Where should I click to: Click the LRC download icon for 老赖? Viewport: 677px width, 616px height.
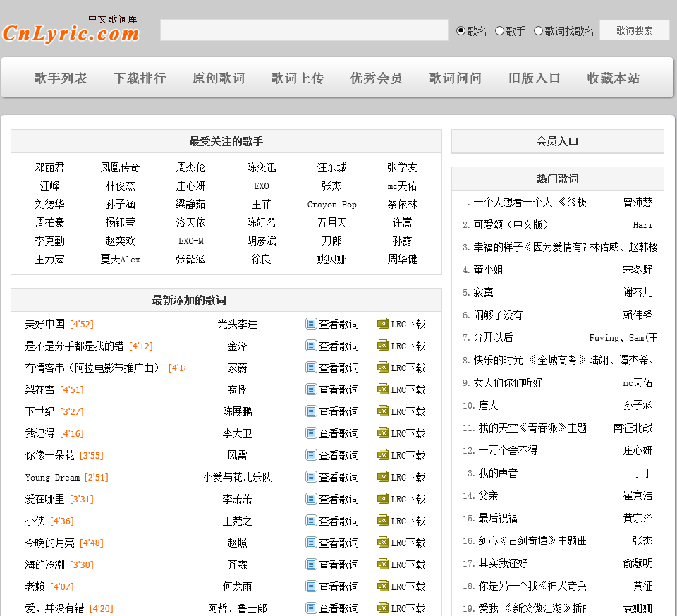tap(382, 586)
